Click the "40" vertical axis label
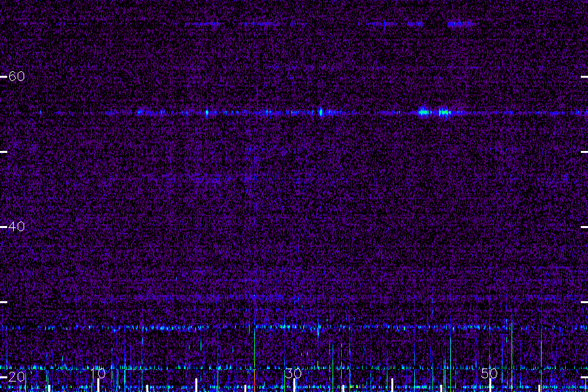Screen dimensions: 588x392 pyautogui.click(x=16, y=227)
